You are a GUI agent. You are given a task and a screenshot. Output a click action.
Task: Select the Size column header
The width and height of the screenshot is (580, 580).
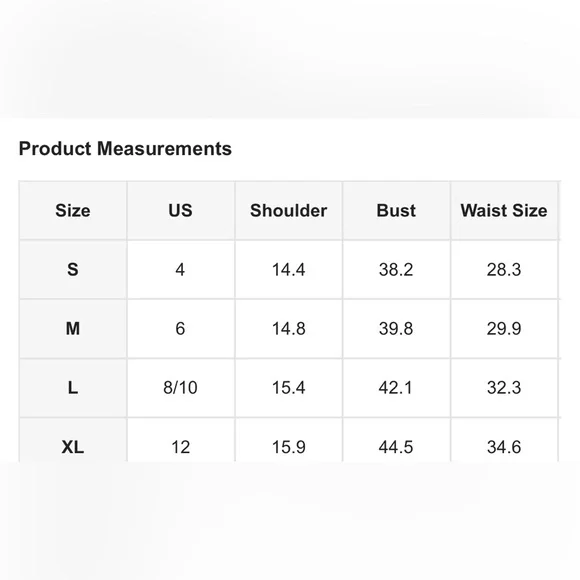click(x=73, y=210)
